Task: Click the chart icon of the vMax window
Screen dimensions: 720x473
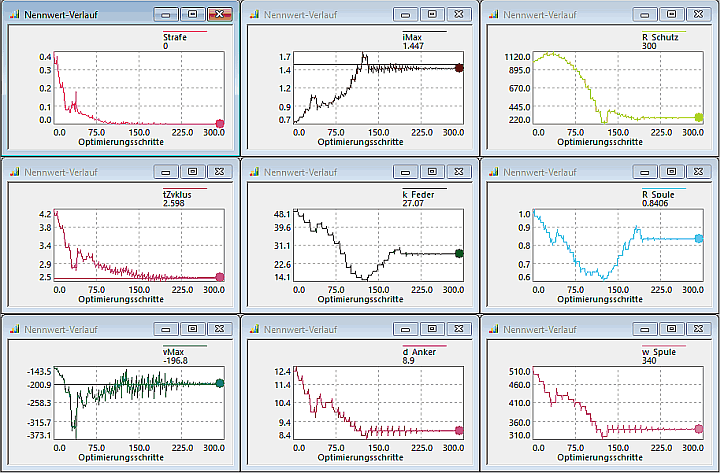Action: point(14,328)
